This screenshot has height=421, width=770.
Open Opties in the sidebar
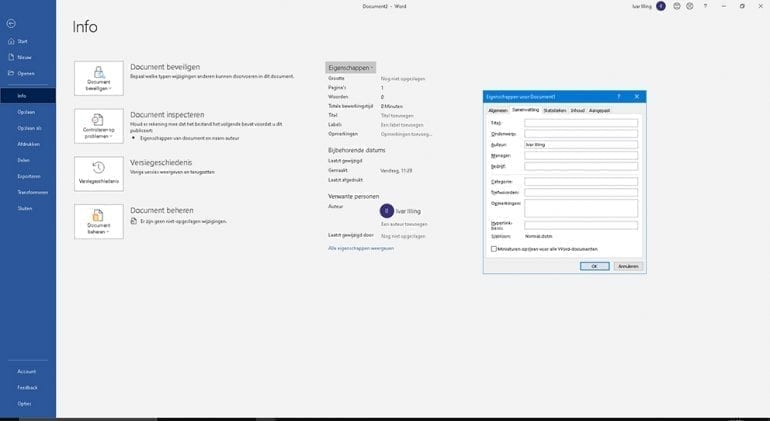(24, 404)
